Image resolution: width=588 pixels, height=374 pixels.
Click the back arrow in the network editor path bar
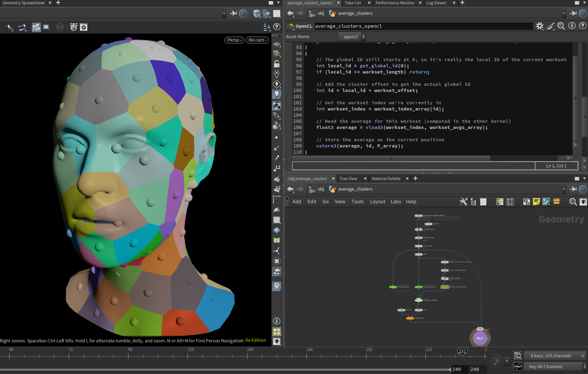tap(290, 189)
